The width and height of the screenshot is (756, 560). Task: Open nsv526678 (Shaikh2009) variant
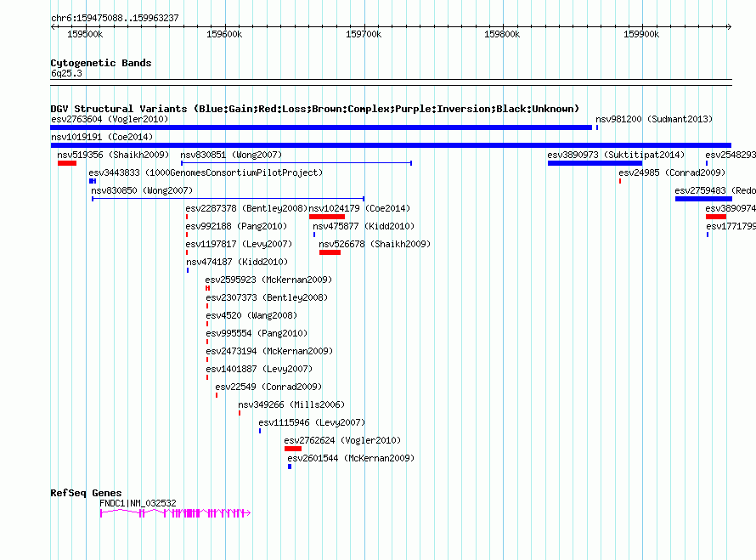(x=375, y=244)
